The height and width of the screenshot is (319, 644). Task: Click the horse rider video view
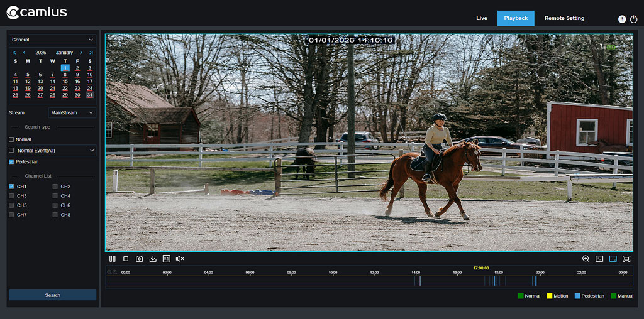(369, 143)
